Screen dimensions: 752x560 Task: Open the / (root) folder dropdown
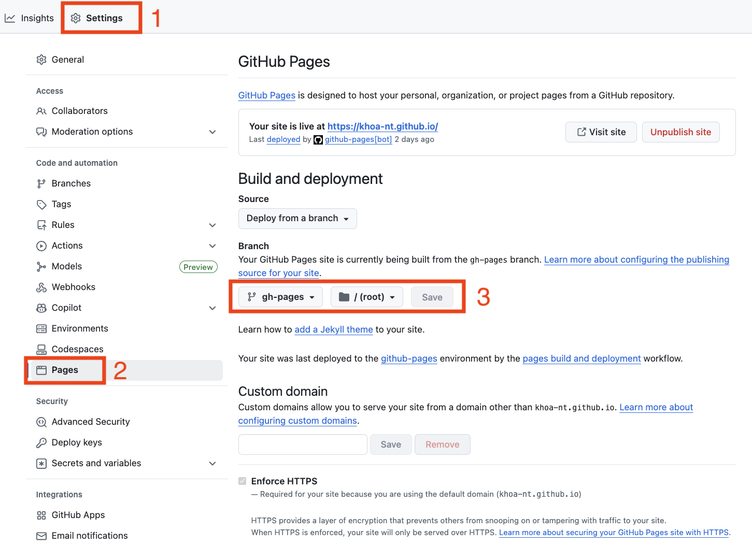[x=366, y=297]
